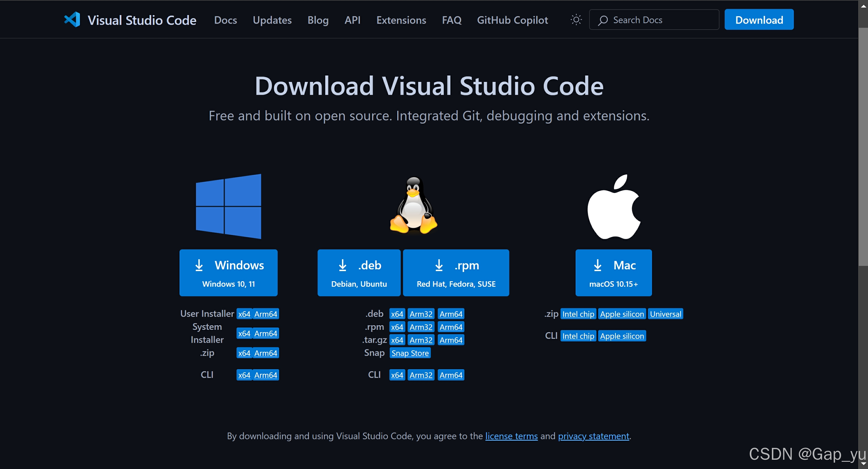Open the Snap Store link

(410, 353)
